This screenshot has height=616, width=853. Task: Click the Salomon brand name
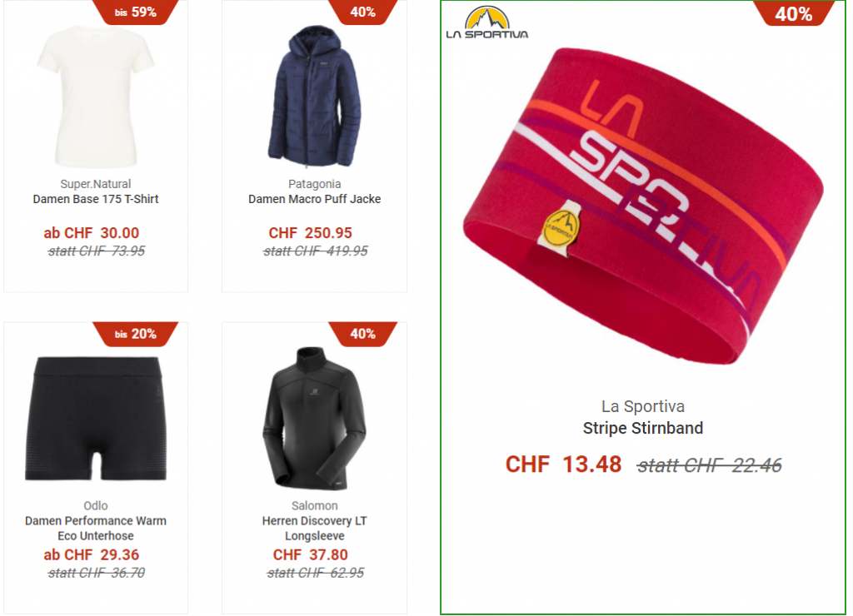click(314, 505)
